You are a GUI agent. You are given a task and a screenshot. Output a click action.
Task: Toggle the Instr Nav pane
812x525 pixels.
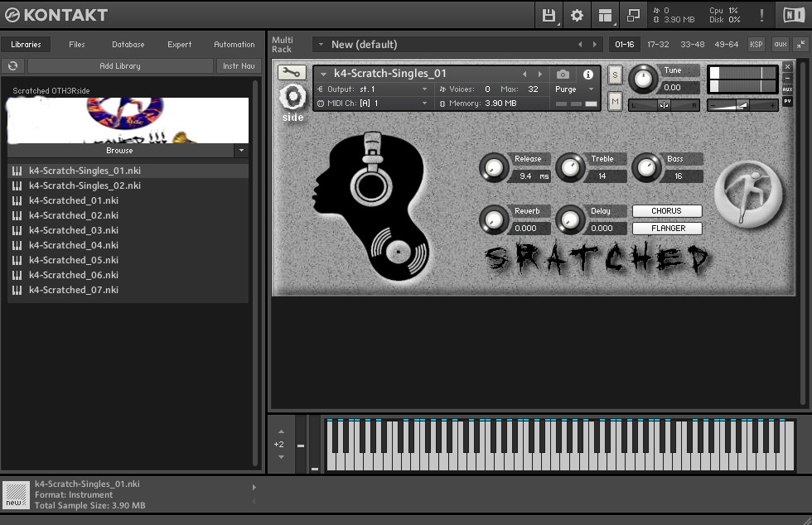point(239,65)
